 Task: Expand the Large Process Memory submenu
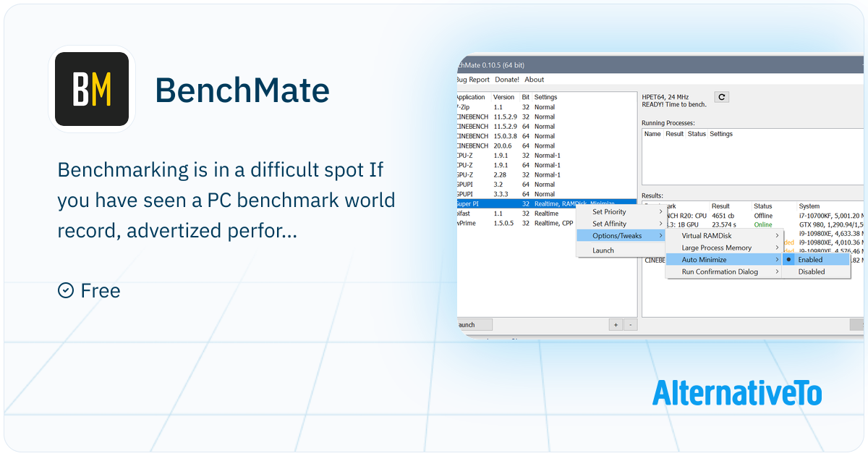723,248
